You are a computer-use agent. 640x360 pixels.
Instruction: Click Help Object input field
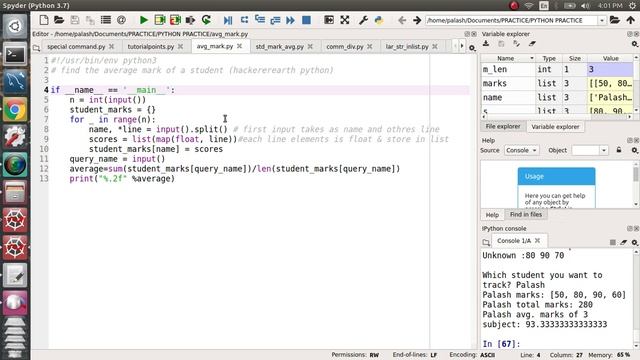click(586, 150)
